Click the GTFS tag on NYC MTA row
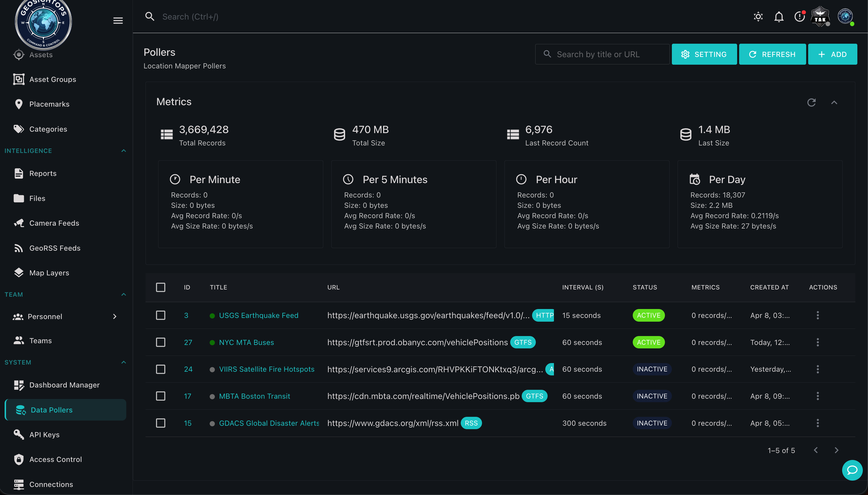This screenshot has width=868, height=495. [523, 342]
